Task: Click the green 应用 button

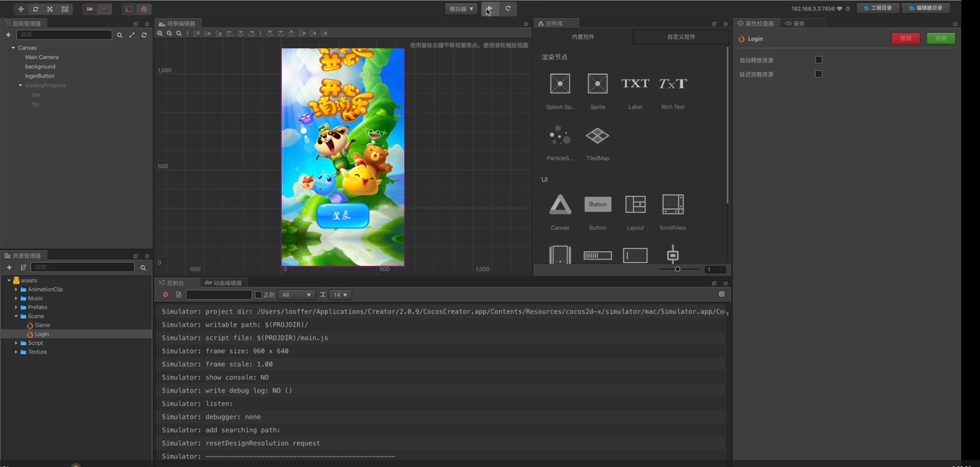Action: 940,39
